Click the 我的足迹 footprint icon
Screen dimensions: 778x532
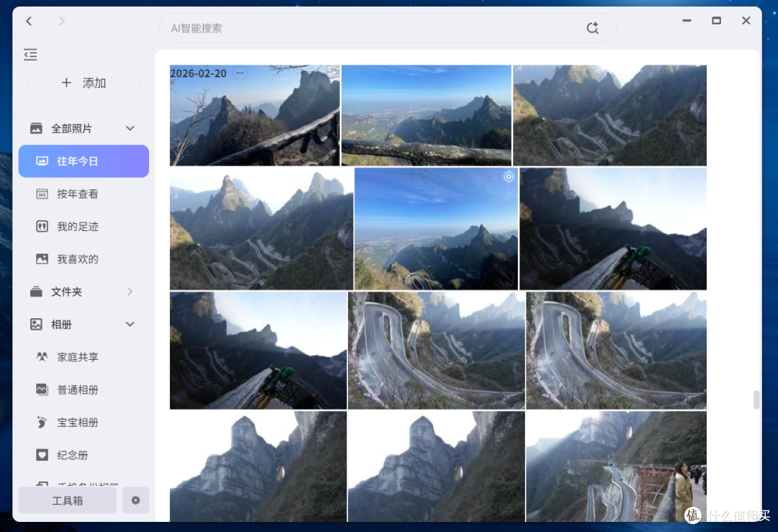43,227
